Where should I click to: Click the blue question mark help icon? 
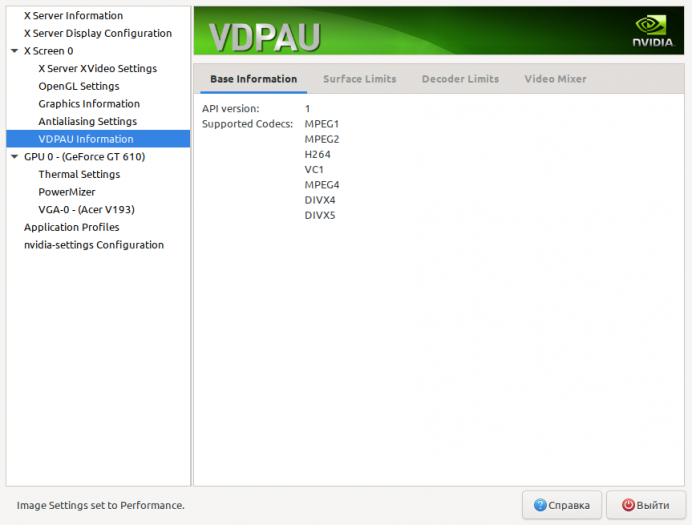[540, 505]
